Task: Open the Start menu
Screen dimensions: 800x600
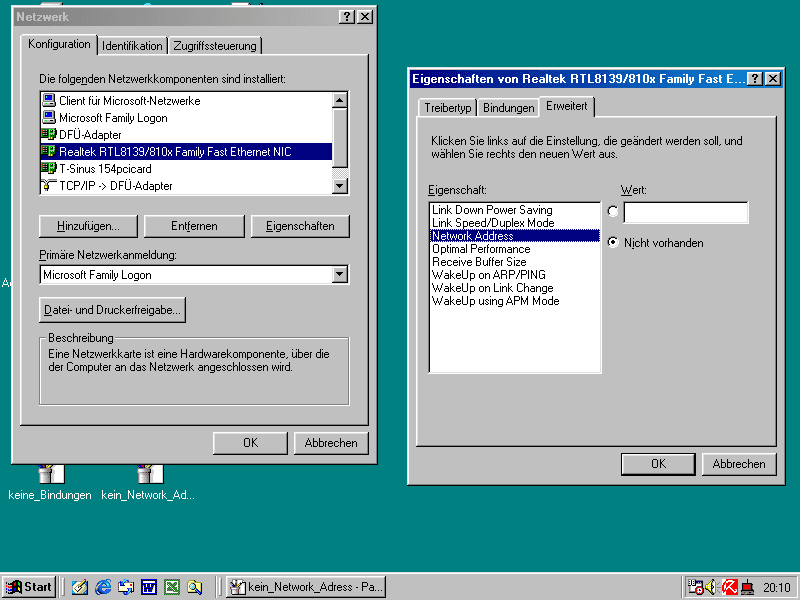Action: (x=29, y=587)
